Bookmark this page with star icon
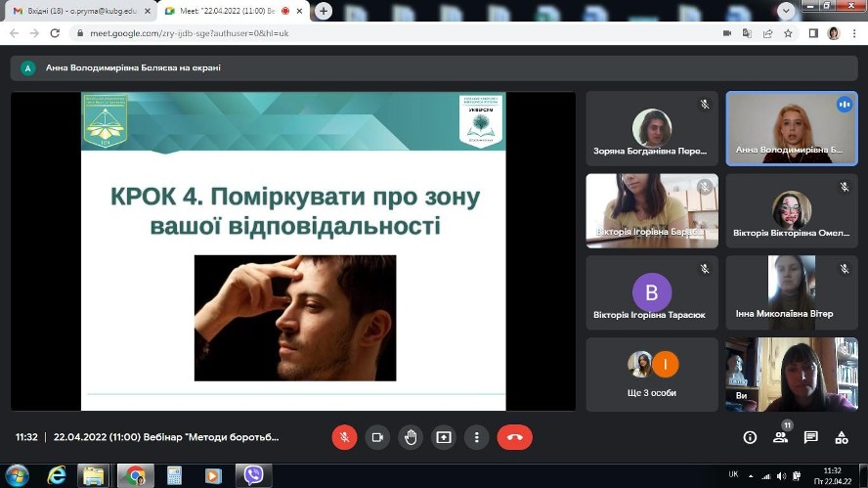Screen dimensions: 868x488 [788, 33]
